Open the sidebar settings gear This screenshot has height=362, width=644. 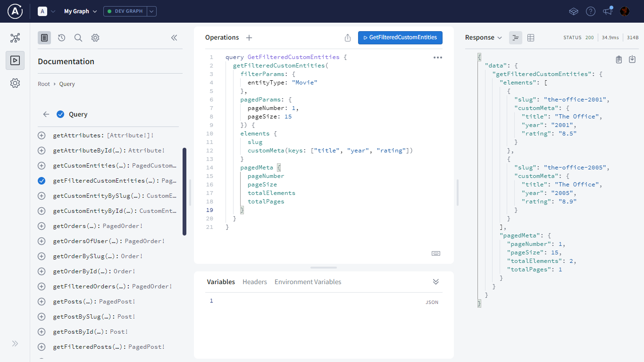(x=15, y=83)
